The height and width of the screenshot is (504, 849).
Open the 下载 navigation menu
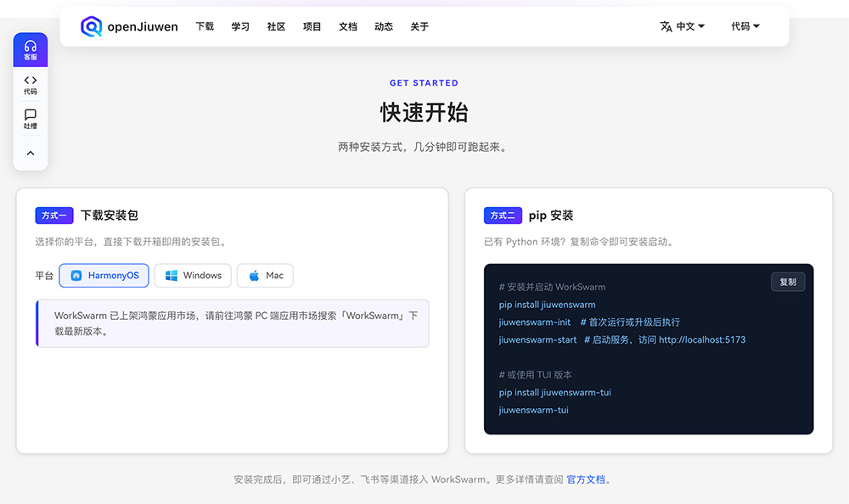(205, 26)
